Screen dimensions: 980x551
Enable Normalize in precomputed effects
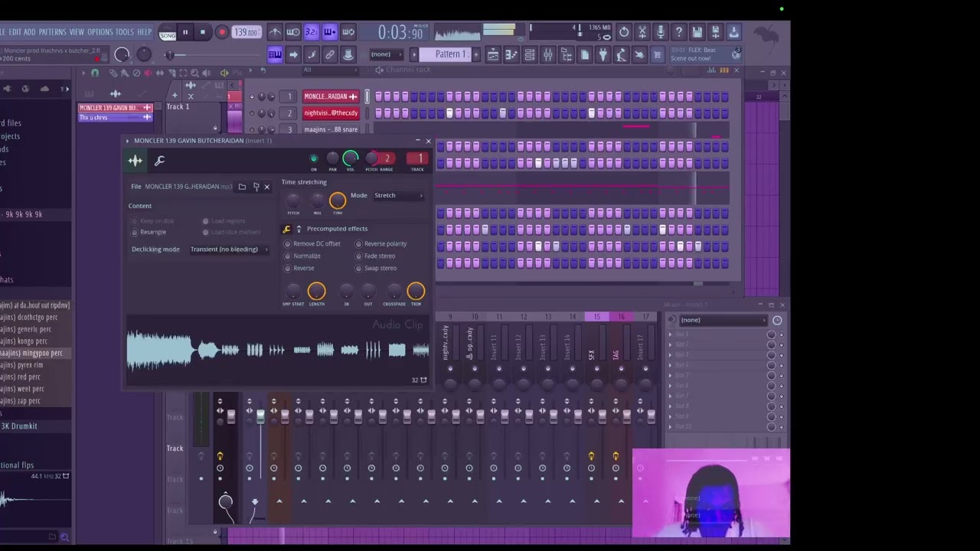(x=302, y=256)
